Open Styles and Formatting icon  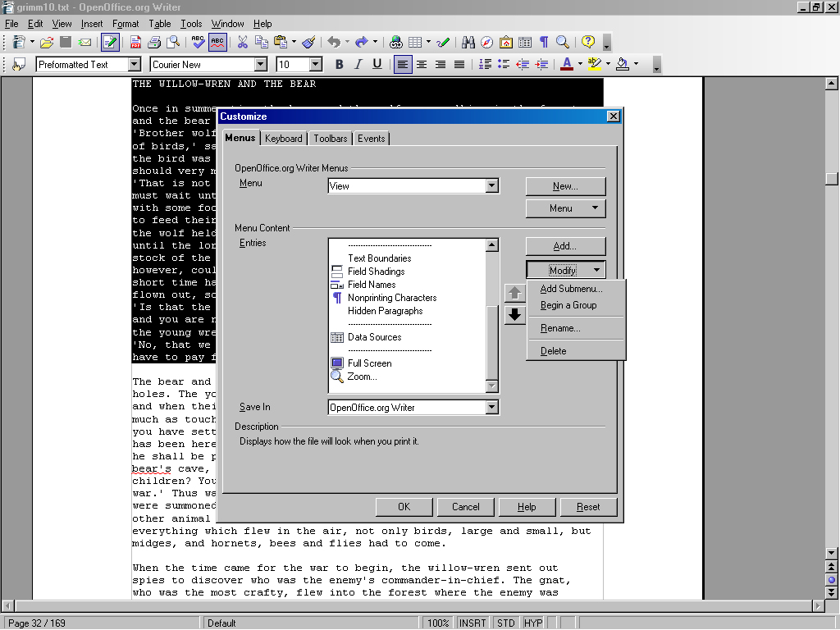coord(19,65)
